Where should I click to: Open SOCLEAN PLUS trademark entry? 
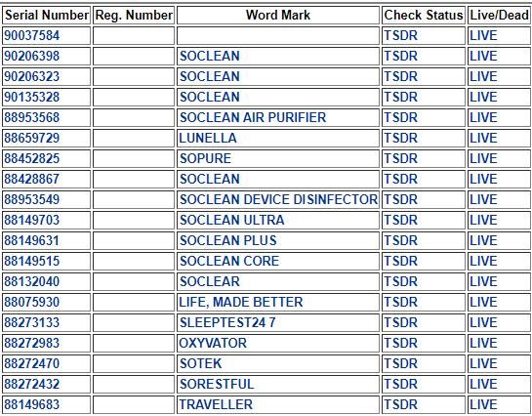[x=228, y=240]
